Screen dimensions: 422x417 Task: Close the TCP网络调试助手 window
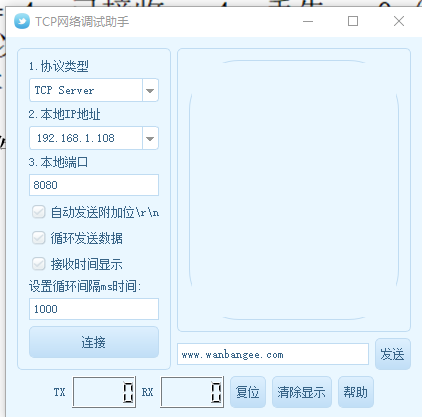click(x=399, y=21)
